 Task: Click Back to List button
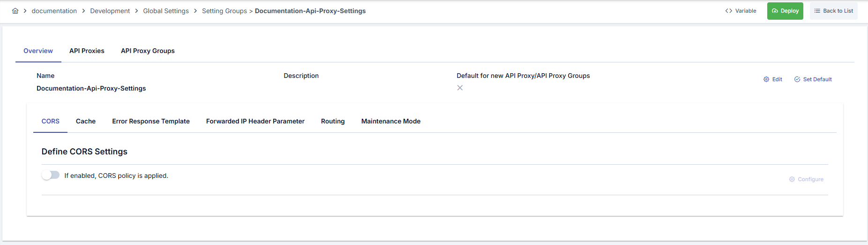tap(833, 11)
